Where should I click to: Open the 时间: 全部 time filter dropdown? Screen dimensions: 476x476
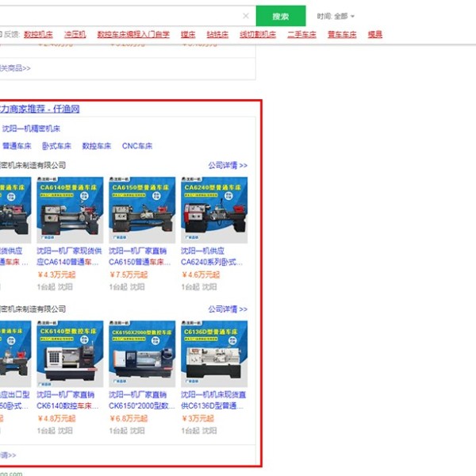[x=336, y=16]
